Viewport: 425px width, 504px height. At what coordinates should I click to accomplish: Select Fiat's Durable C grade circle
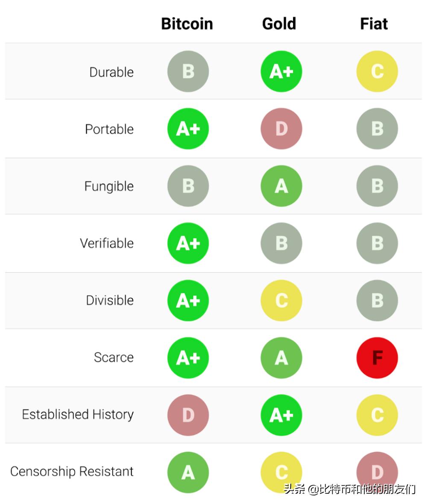(x=377, y=71)
